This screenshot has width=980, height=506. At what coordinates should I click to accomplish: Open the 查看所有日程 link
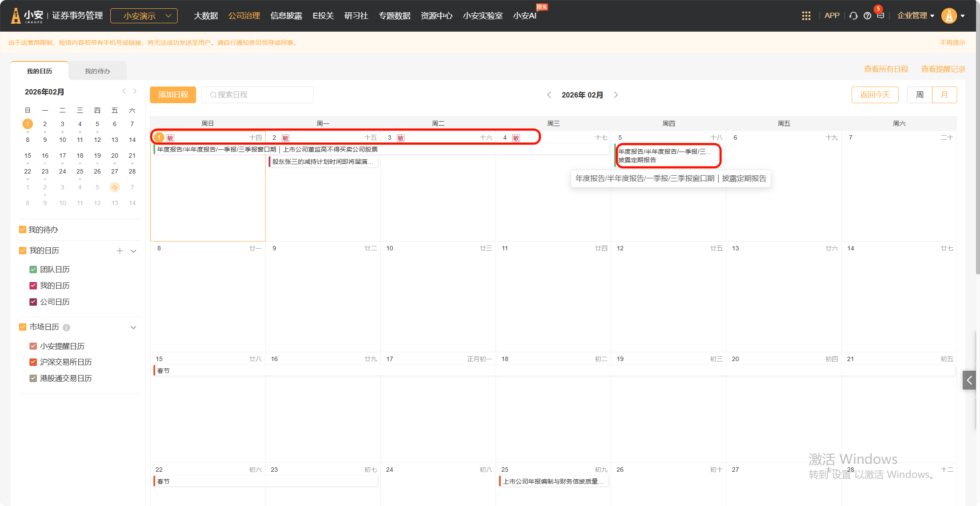tap(886, 69)
